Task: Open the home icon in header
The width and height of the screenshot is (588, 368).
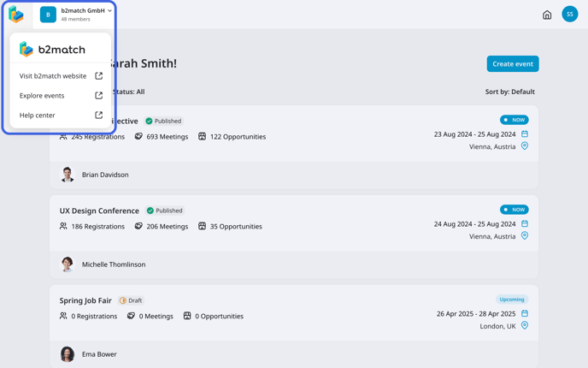Action: coord(547,15)
